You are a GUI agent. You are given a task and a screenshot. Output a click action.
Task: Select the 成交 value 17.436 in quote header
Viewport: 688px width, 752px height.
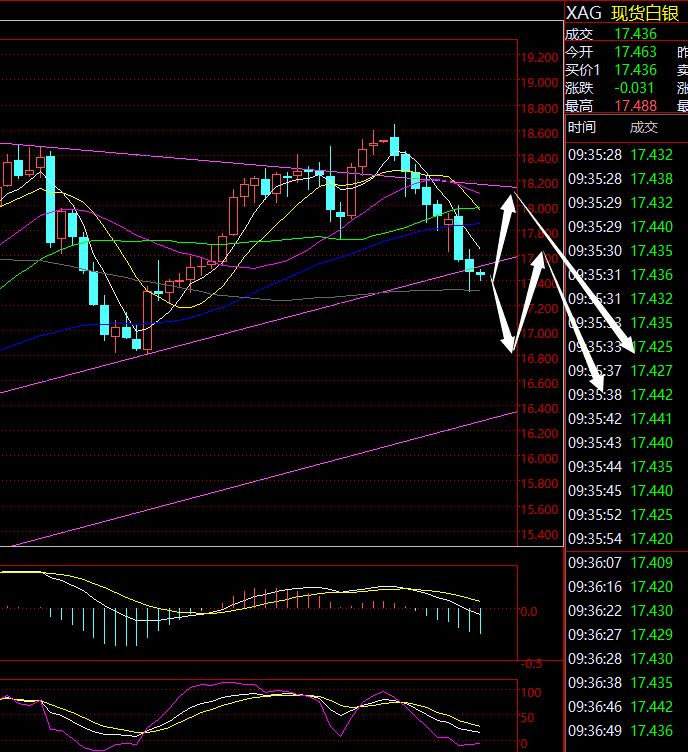[x=635, y=34]
